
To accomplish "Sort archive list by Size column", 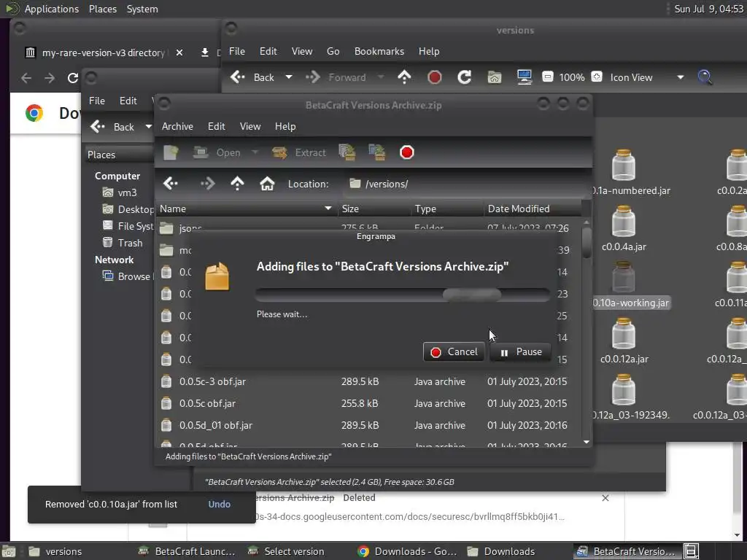I will tap(374, 209).
